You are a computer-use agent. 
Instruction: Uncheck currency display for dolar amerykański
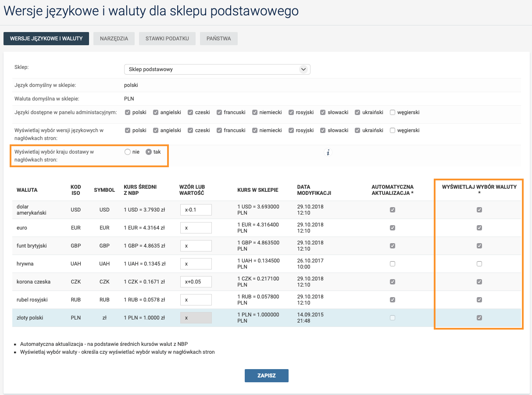click(479, 210)
